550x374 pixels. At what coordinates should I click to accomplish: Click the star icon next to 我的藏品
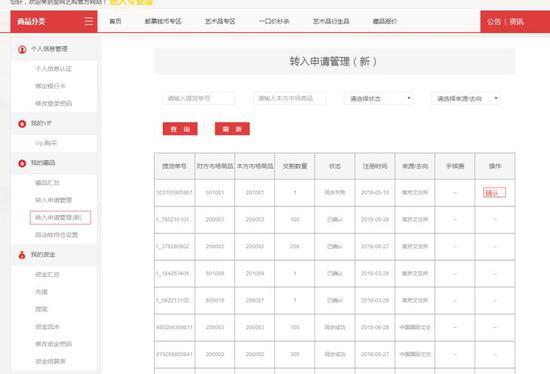click(x=22, y=163)
